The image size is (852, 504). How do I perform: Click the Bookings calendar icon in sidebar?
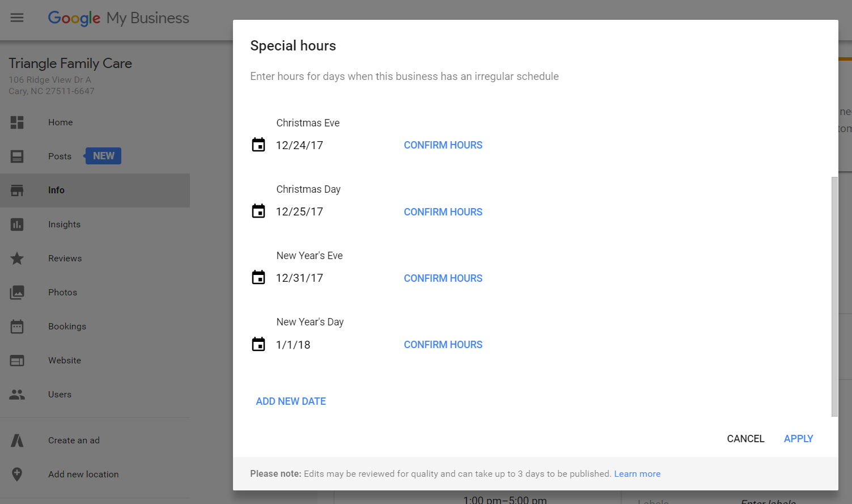[x=17, y=327]
